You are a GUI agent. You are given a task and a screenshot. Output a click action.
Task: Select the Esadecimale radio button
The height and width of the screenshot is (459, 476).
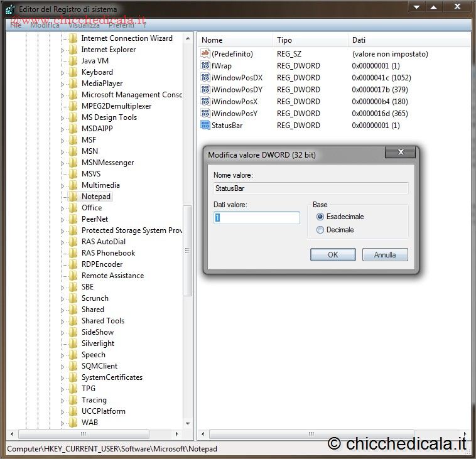pos(320,217)
